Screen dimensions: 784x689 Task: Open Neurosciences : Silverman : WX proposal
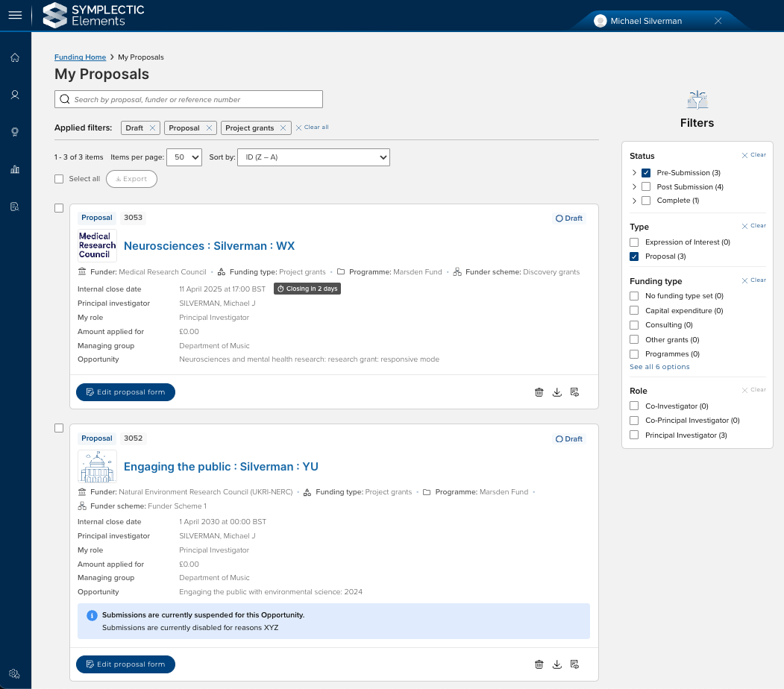pyautogui.click(x=209, y=246)
